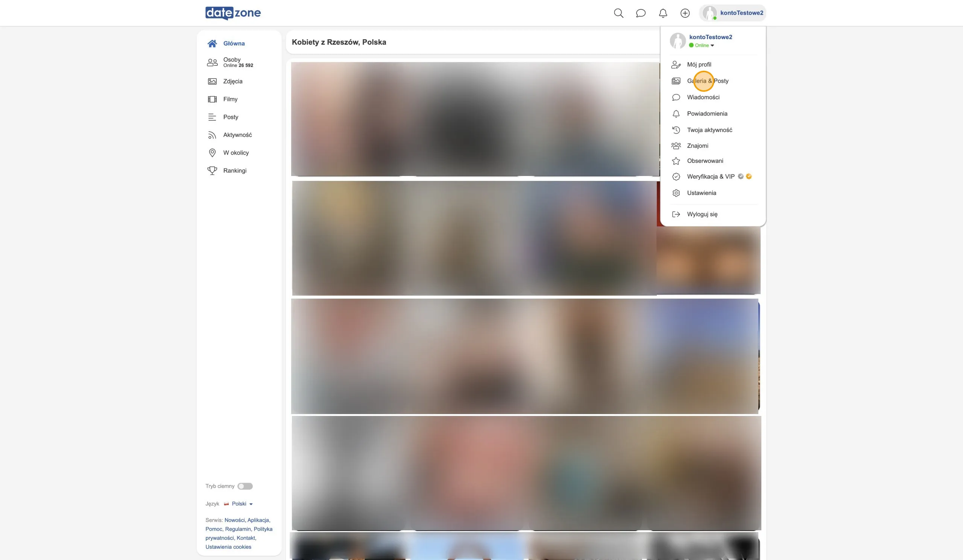963x560 pixels.
Task: Open the Nowości footer link
Action: tap(234, 520)
